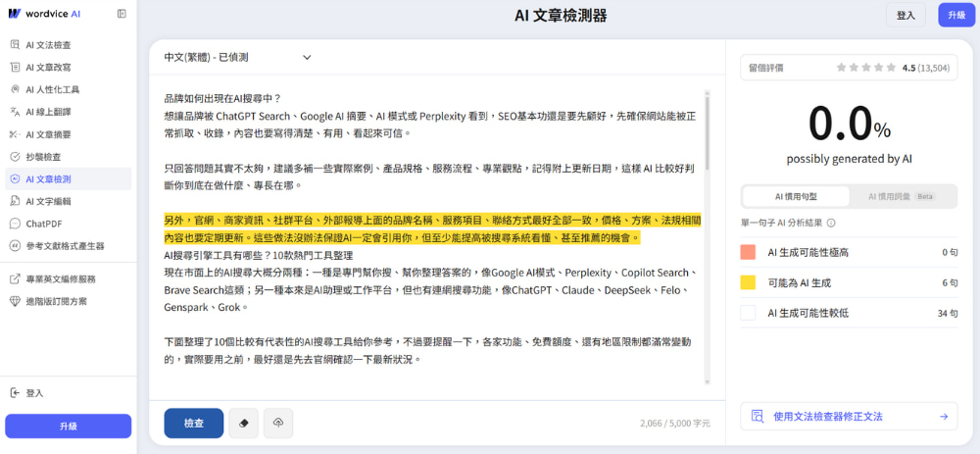Click the 參考文獻格式產生器 quote icon
This screenshot has height=454, width=980.
[16, 246]
